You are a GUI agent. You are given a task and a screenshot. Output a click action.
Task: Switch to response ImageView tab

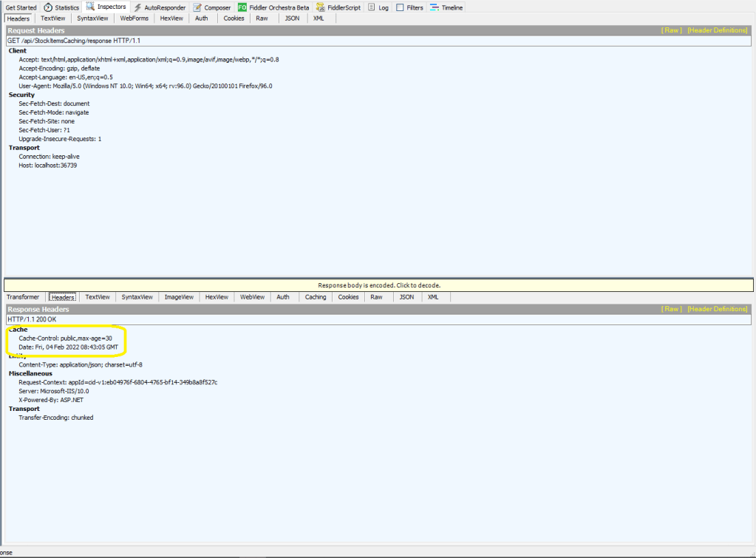point(179,297)
